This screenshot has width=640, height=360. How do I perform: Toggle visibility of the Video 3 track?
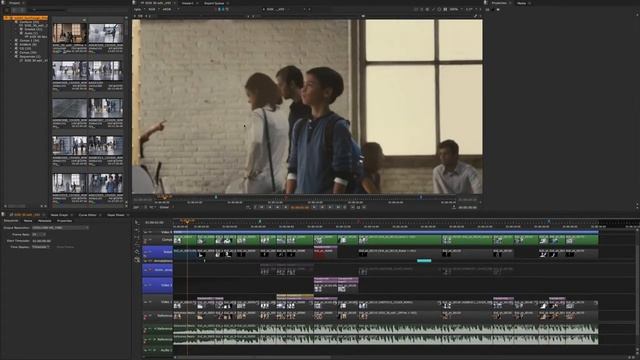coord(145,285)
